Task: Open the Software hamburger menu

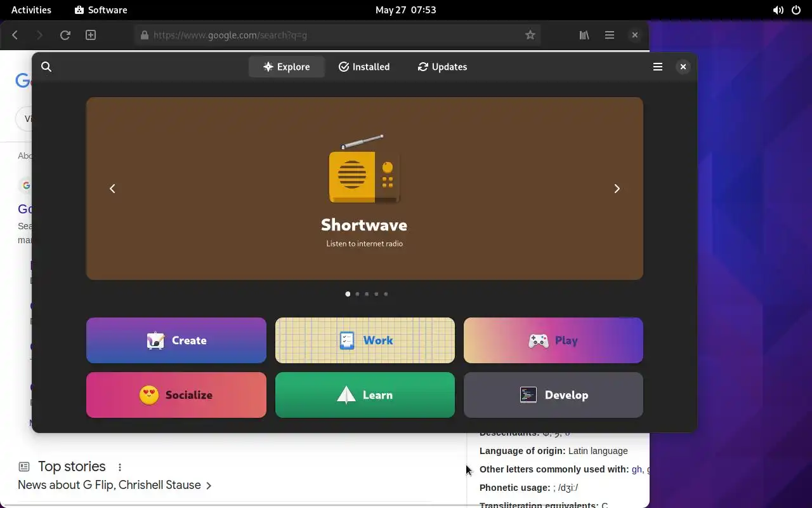Action: pyautogui.click(x=658, y=67)
